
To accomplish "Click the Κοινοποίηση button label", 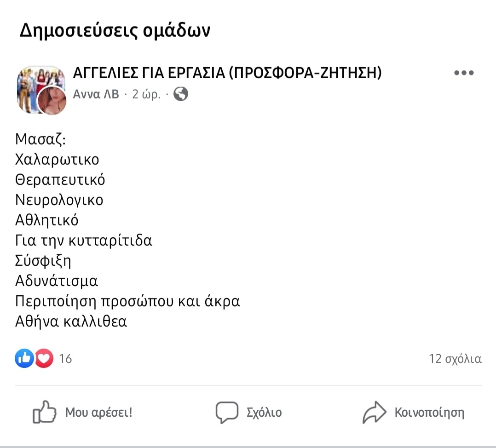I will pyautogui.click(x=430, y=412).
